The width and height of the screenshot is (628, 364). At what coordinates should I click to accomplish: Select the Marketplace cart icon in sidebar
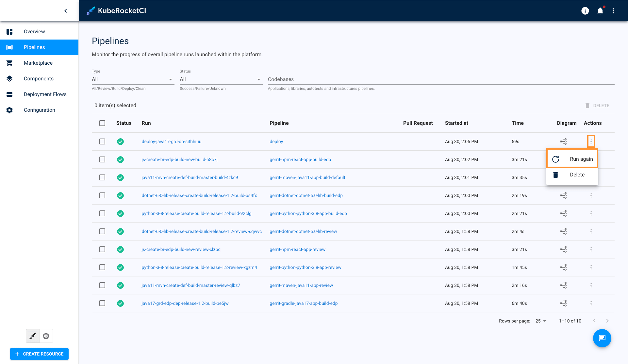point(9,63)
